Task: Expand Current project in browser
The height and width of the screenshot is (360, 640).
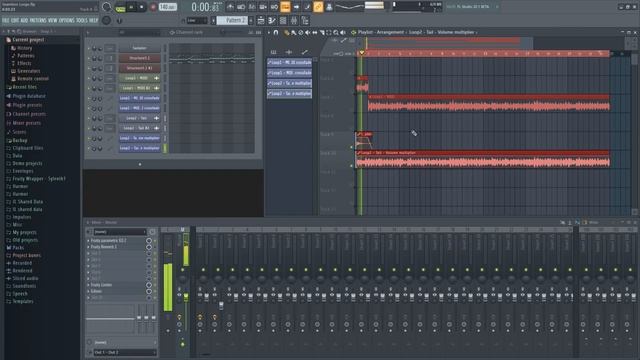Action: click(28, 40)
